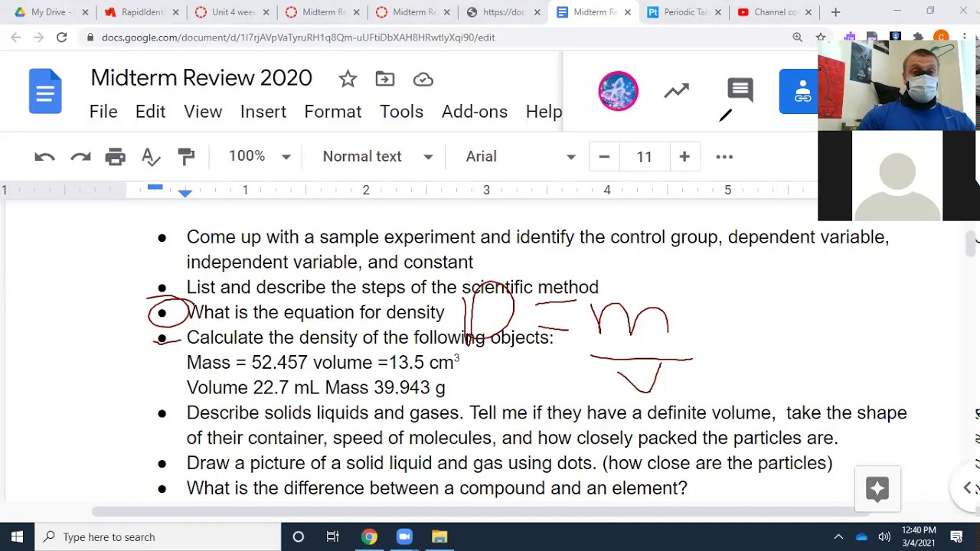Viewport: 980px width, 551px height.
Task: Run spelling and grammar check
Action: click(x=151, y=157)
